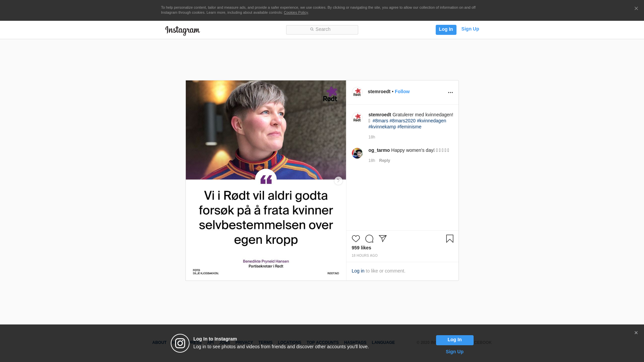This screenshot has height=362, width=644.
Task: Open the LANGUAGE footer selector
Action: 383,343
